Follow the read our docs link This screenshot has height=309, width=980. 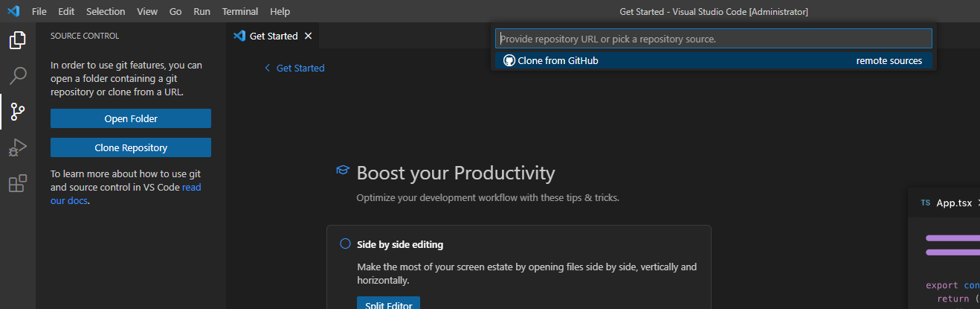click(126, 194)
